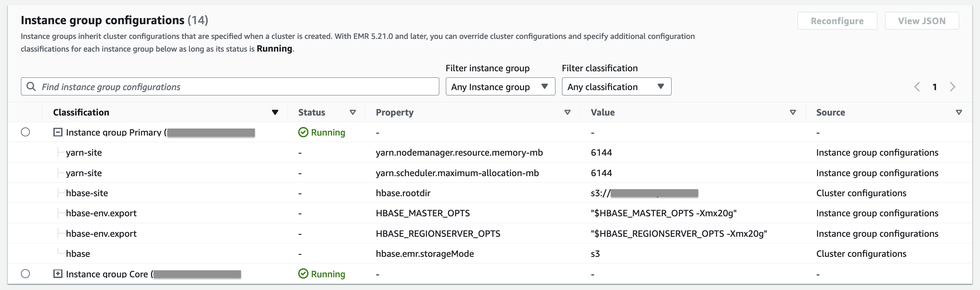Screen dimensions: 980x290
Task: Click the Running status of Primary group
Action: click(322, 132)
